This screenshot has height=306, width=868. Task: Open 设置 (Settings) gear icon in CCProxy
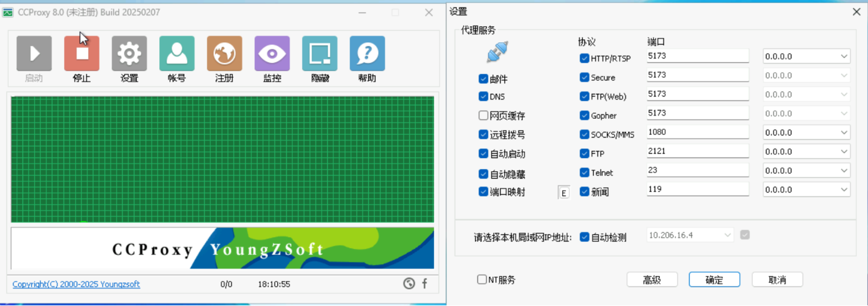coord(129,53)
